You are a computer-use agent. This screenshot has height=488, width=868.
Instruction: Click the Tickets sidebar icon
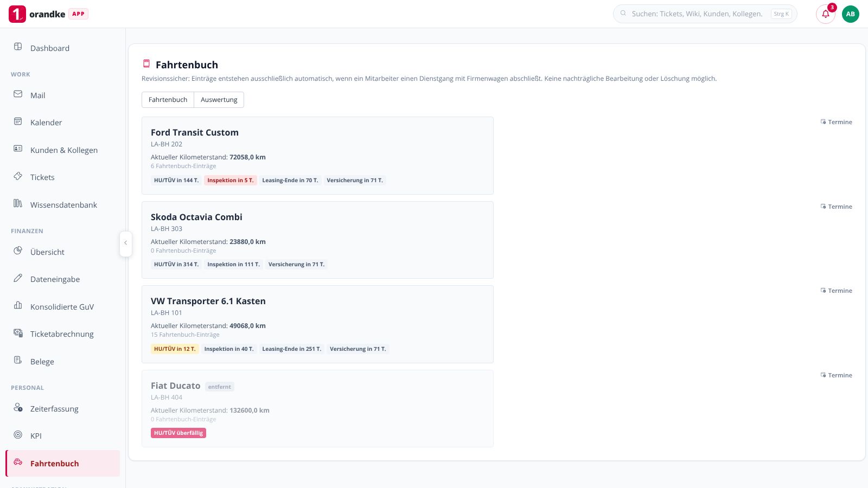pos(18,176)
